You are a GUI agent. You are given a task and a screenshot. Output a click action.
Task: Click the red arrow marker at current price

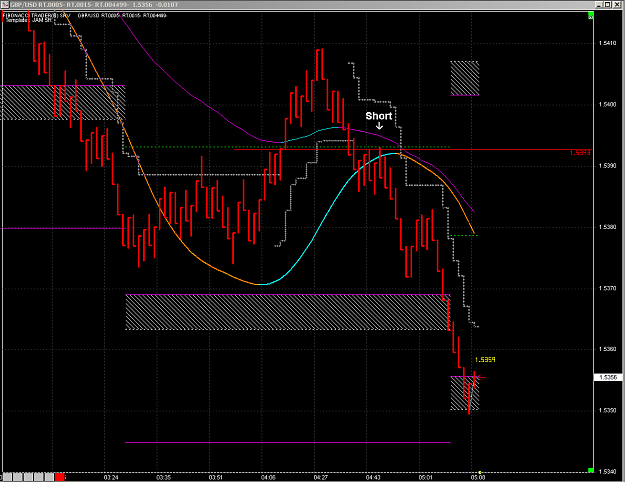pyautogui.click(x=481, y=377)
